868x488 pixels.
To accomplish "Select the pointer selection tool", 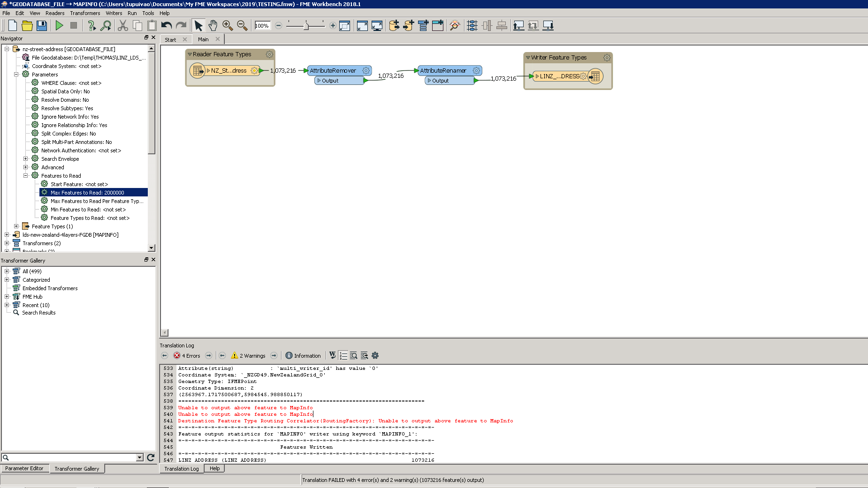I will [x=198, y=25].
